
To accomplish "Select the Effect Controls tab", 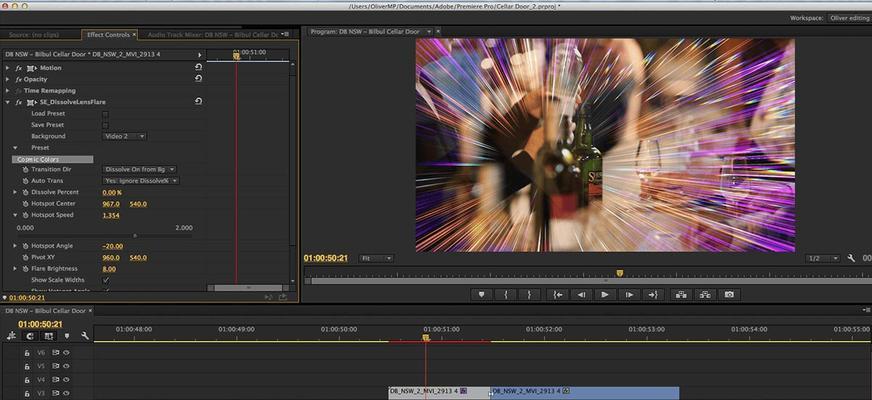I will point(108,34).
